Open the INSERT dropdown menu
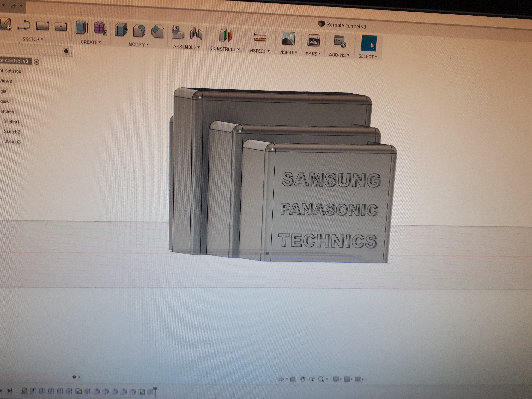This screenshot has width=532, height=399. coord(288,52)
